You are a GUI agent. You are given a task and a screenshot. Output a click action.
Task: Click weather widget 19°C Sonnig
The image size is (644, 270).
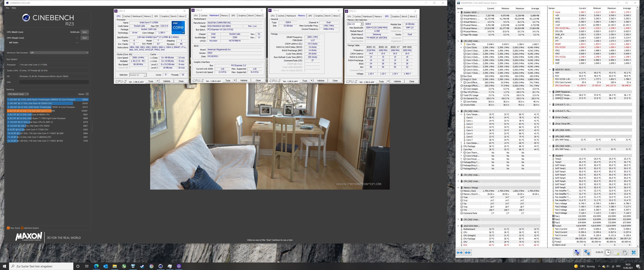(584, 266)
